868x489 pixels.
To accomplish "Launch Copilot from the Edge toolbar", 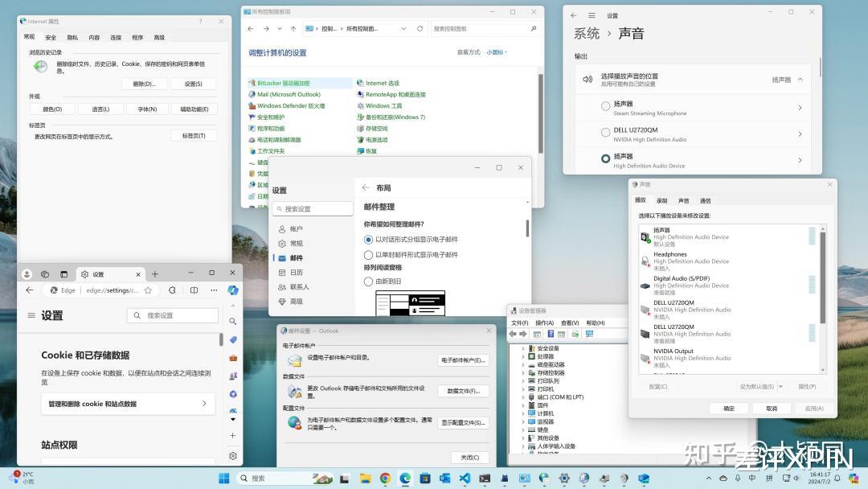I will pos(233,290).
